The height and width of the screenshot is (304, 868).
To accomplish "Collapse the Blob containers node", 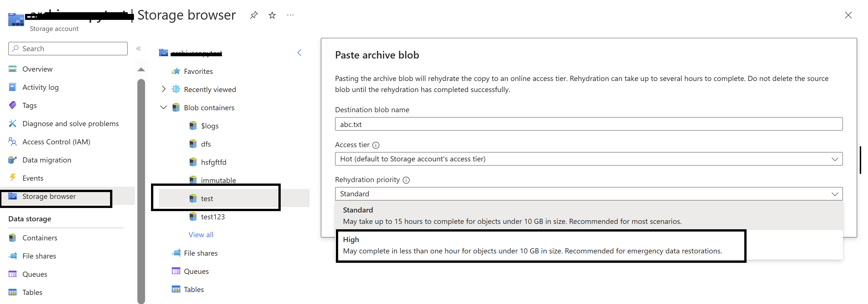I will pos(164,107).
